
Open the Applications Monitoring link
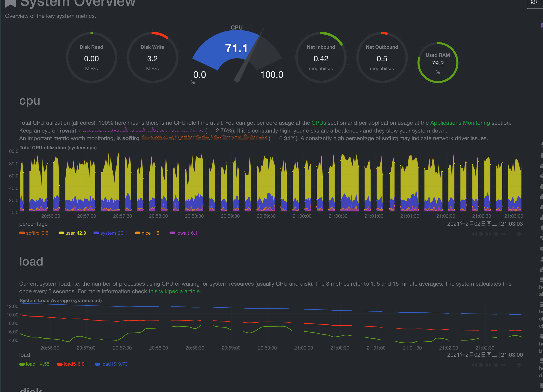[x=460, y=123]
